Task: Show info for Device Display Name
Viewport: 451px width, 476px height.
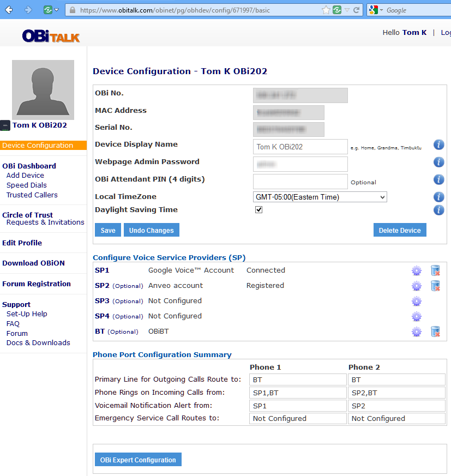Action: [x=439, y=144]
